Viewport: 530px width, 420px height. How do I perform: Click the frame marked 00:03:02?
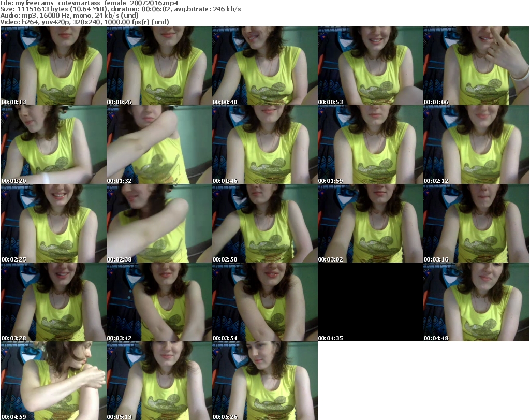(x=371, y=223)
